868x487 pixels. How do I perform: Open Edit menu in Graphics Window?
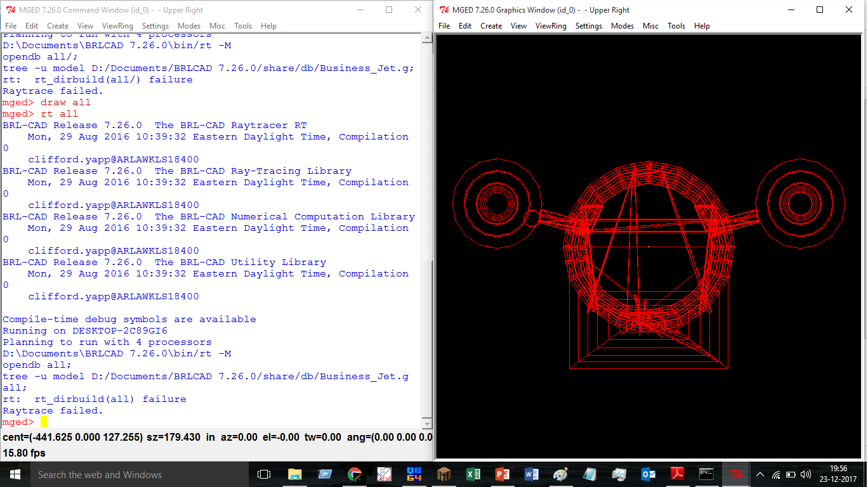click(x=465, y=26)
